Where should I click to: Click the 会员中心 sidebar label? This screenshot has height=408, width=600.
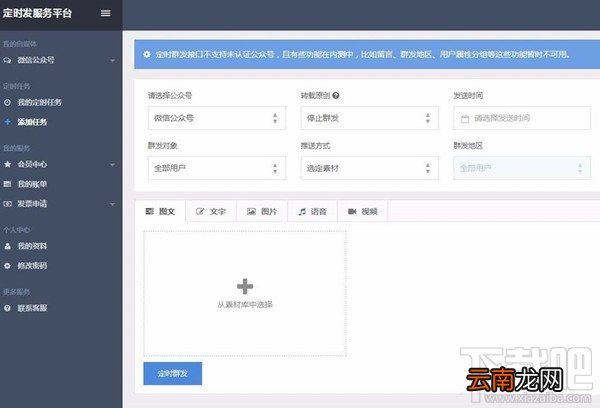point(32,164)
